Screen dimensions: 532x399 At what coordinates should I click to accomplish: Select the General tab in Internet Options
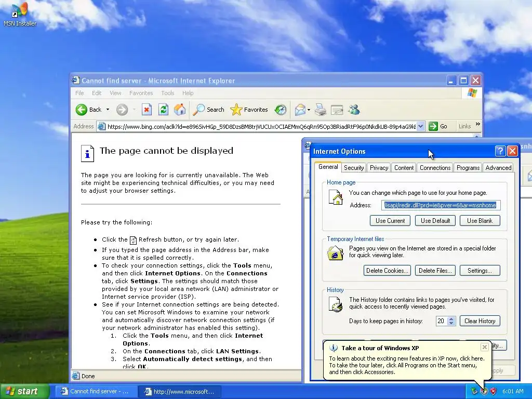coord(328,167)
